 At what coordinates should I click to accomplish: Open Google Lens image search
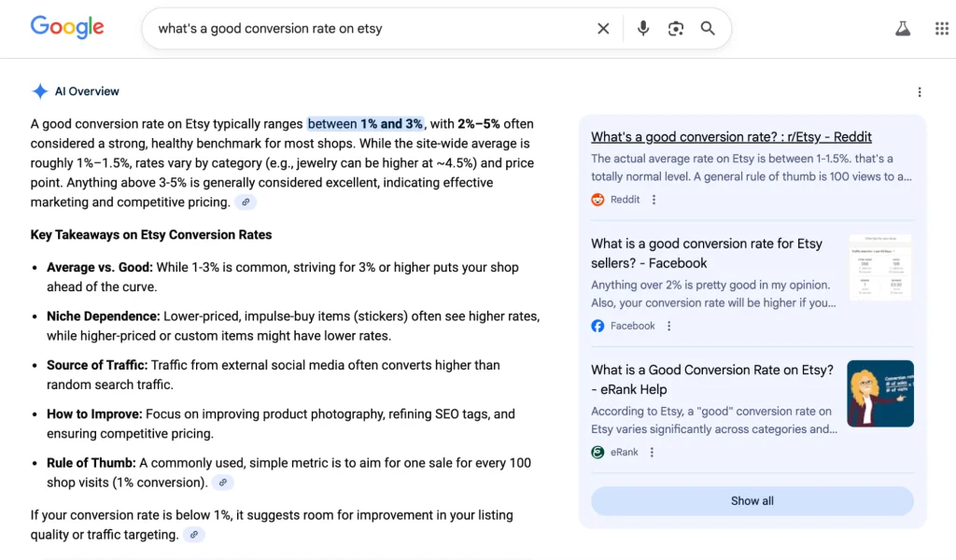coord(676,28)
